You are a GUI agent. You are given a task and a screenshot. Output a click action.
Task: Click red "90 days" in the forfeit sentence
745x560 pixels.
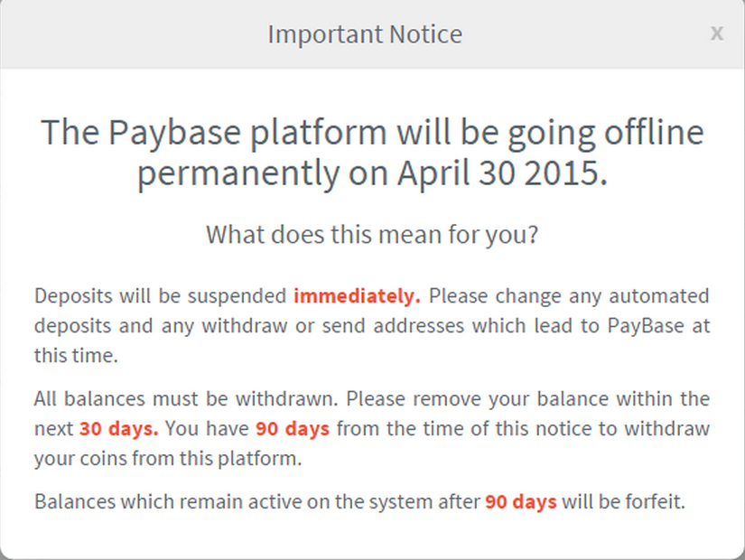pyautogui.click(x=521, y=502)
